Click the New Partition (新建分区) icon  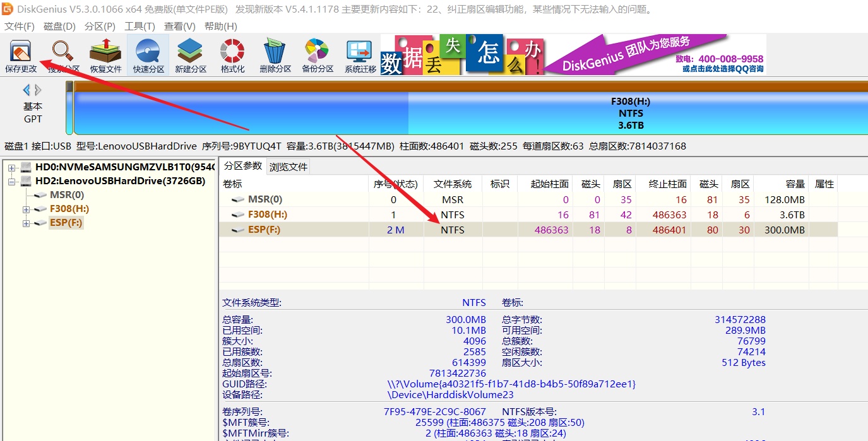(191, 56)
